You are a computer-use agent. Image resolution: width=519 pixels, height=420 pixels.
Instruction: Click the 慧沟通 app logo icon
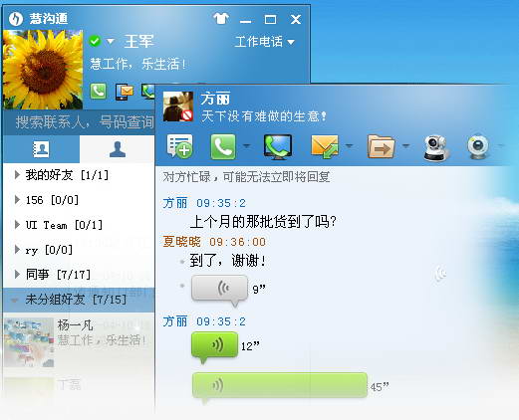tap(16, 19)
